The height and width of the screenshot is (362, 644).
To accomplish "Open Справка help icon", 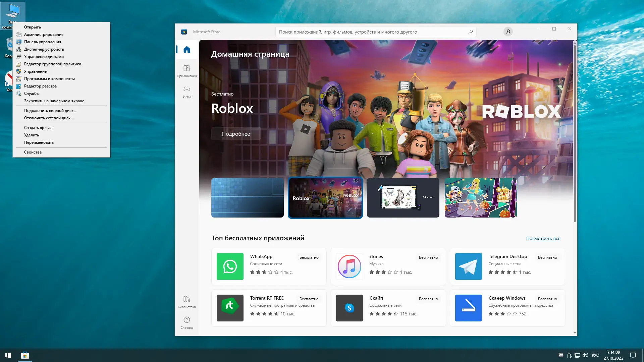I will [x=187, y=322].
